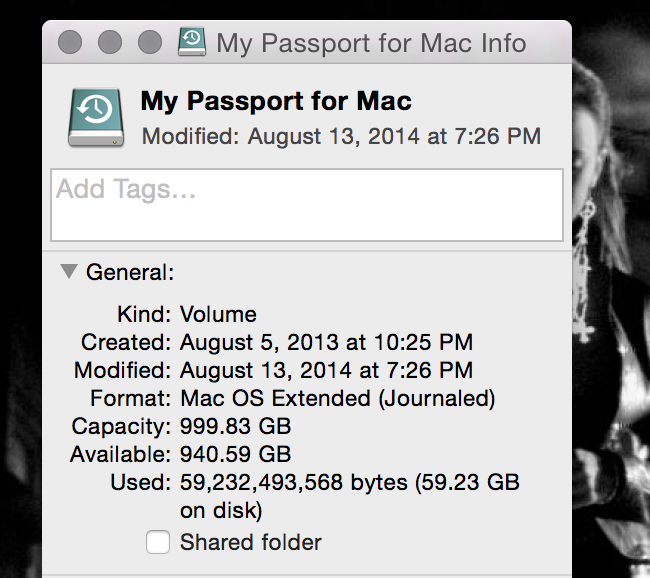Select the bold My Passport for Mac name
The width and height of the screenshot is (650, 578).
coord(276,101)
